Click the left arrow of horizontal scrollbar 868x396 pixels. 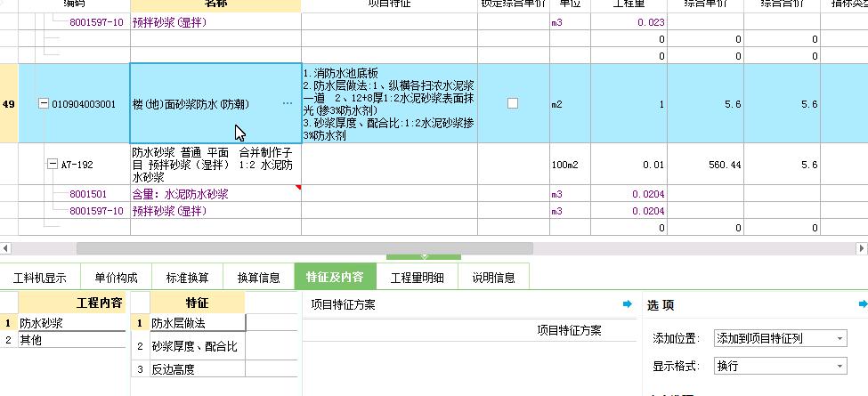[6, 248]
